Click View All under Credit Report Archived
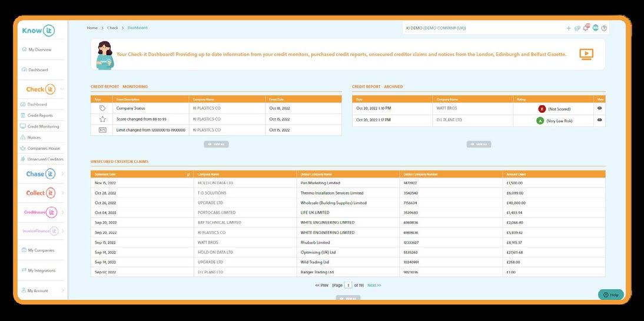 479,144
